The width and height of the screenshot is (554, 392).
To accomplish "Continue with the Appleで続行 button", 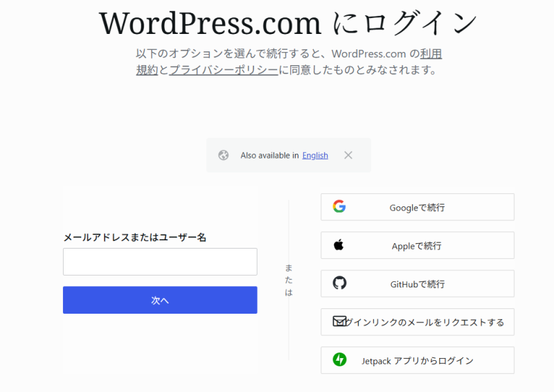I will pyautogui.click(x=418, y=245).
